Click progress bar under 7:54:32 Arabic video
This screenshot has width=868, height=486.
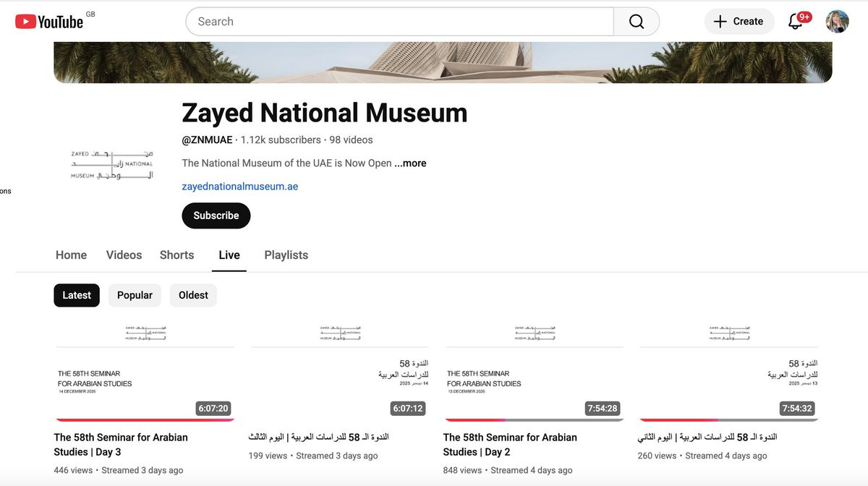tap(728, 419)
